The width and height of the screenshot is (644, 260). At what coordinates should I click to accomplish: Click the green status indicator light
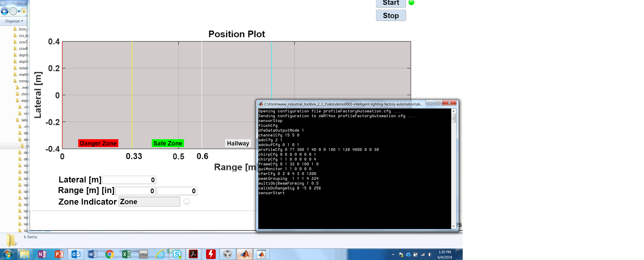(411, 3)
